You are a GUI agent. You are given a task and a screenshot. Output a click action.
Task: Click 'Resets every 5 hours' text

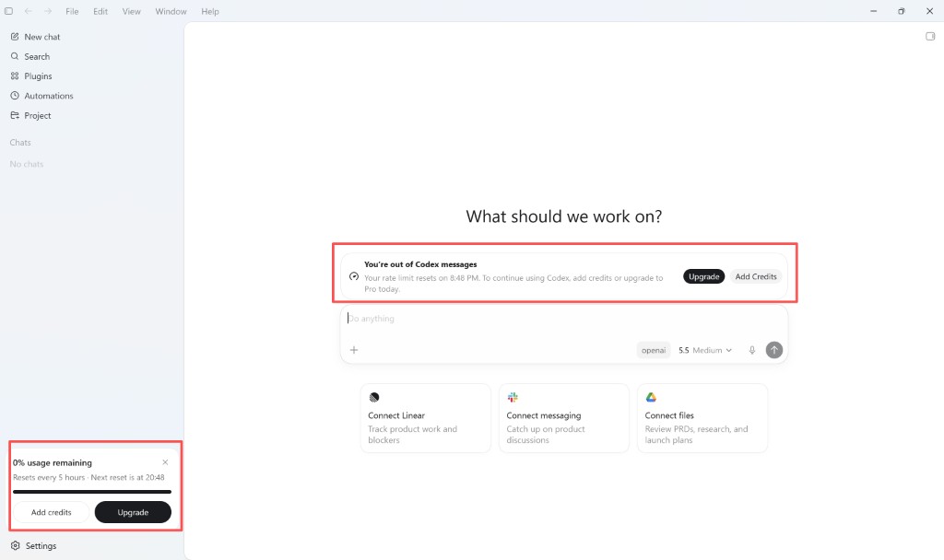(49, 478)
